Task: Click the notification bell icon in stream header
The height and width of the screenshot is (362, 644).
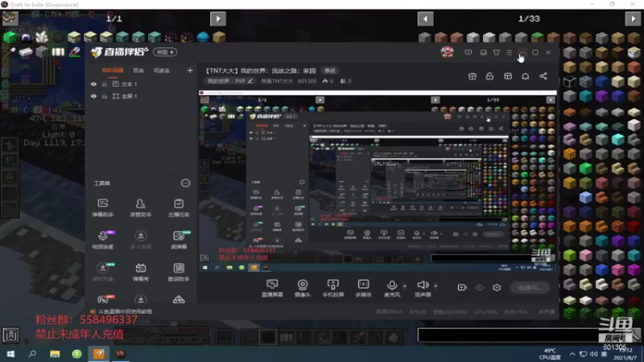Action: point(526,76)
